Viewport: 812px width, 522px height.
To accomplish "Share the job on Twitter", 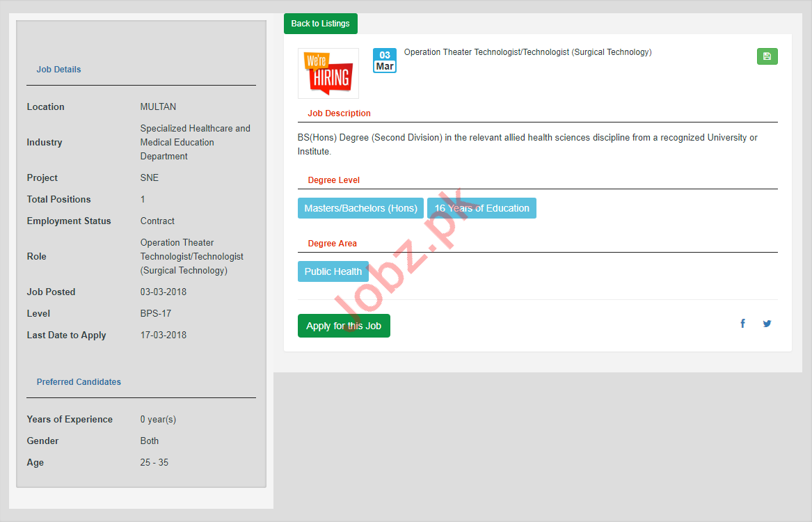I will point(767,324).
